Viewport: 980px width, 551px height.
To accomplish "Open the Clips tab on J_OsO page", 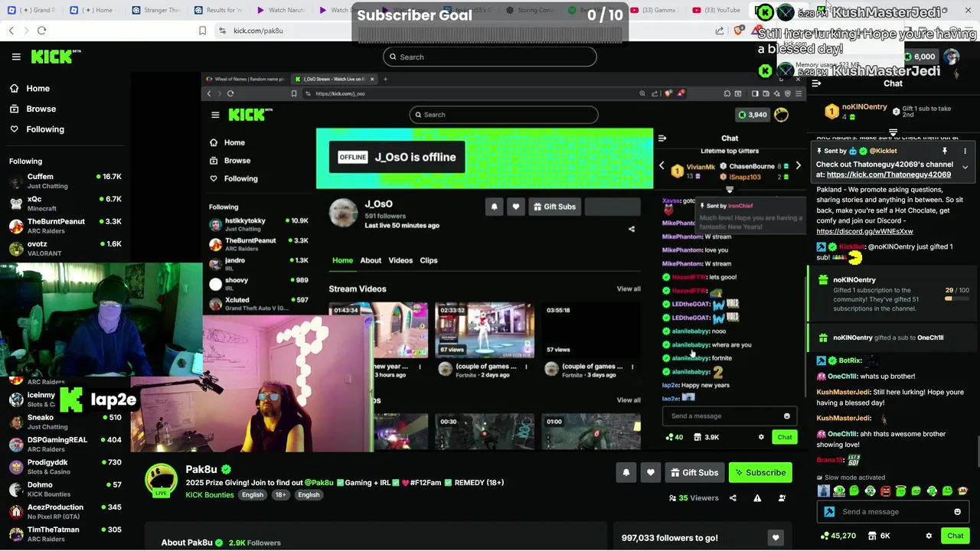I will (x=429, y=260).
